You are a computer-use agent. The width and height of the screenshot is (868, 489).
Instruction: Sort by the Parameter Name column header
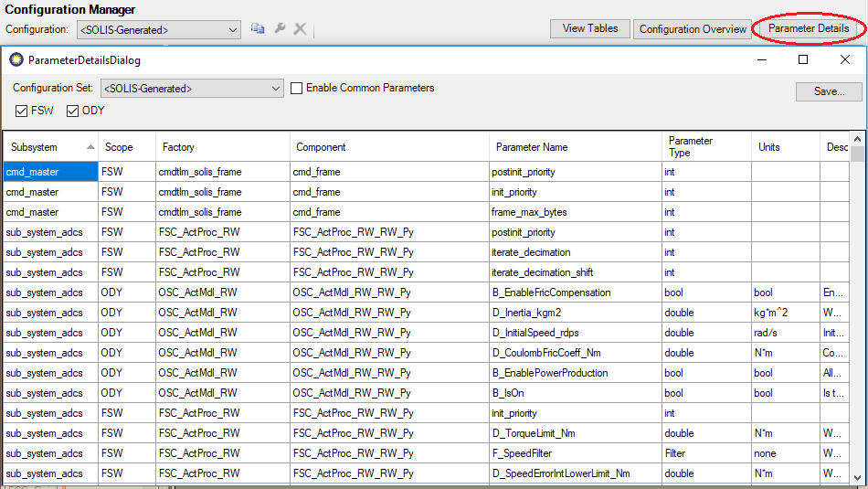coord(531,147)
